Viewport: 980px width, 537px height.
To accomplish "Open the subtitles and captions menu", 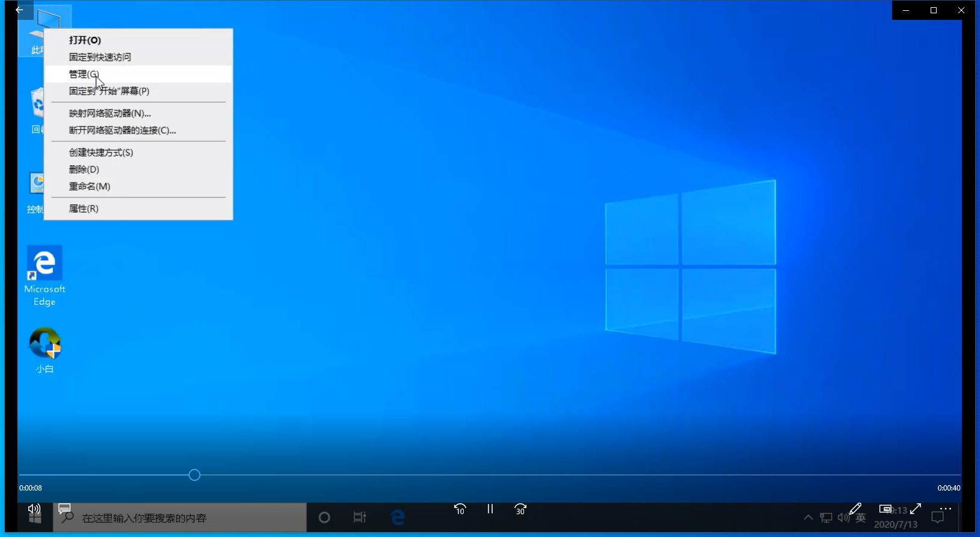I will 64,509.
